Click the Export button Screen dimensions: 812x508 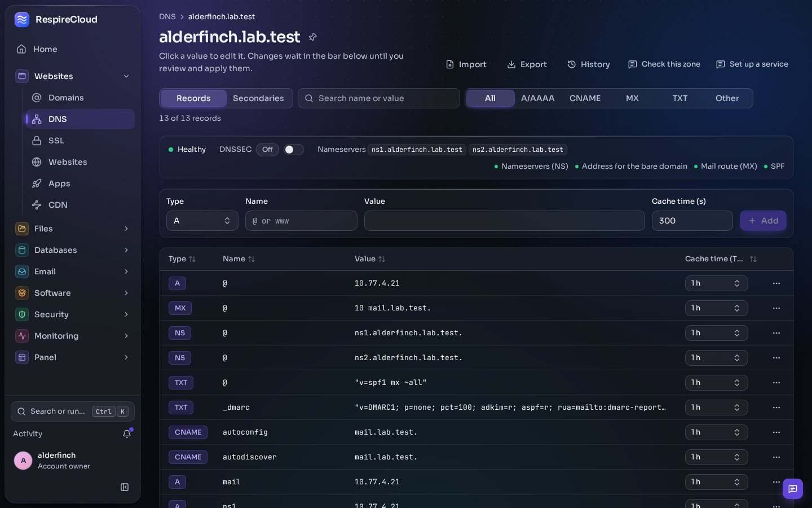[527, 64]
